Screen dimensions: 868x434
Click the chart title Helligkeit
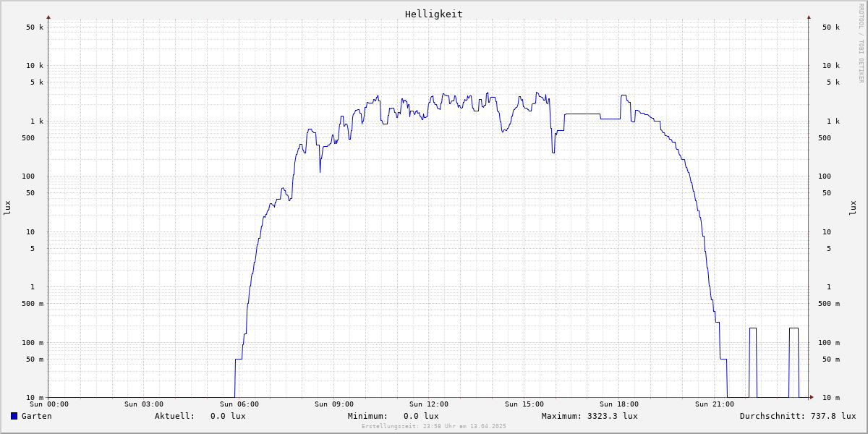(434, 14)
